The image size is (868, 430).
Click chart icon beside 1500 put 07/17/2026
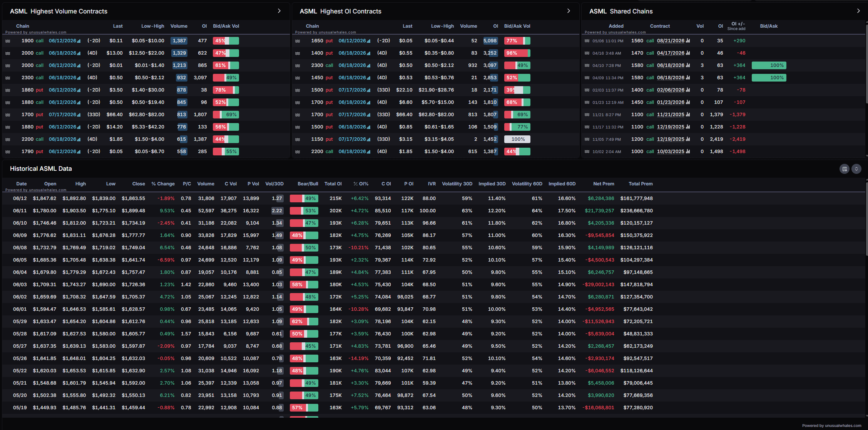point(369,90)
